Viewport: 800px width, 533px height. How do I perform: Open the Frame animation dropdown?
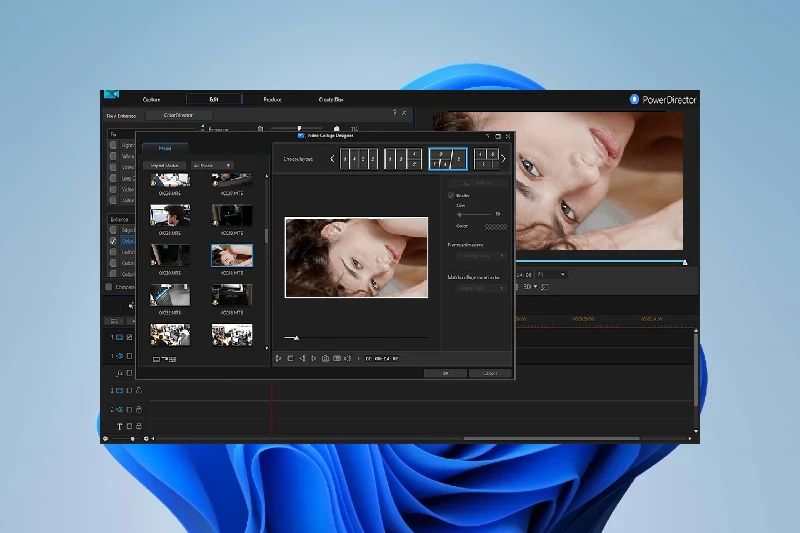(481, 256)
